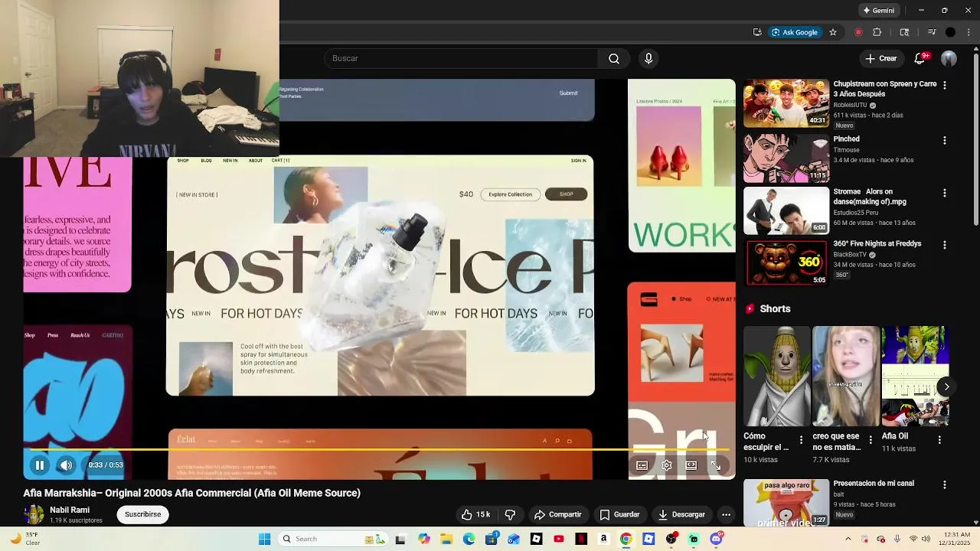Open the Afia Oil short
Image resolution: width=980 pixels, height=551 pixels.
[915, 377]
